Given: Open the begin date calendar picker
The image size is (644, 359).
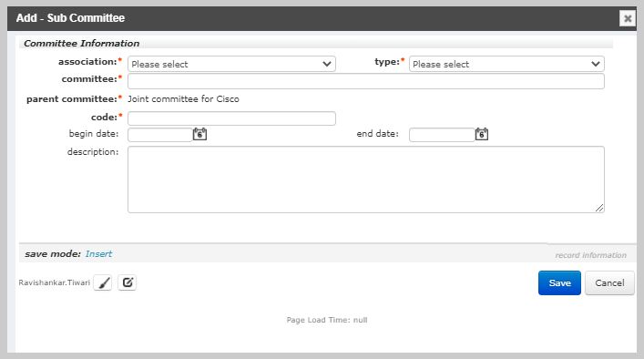Looking at the screenshot, I should point(200,134).
